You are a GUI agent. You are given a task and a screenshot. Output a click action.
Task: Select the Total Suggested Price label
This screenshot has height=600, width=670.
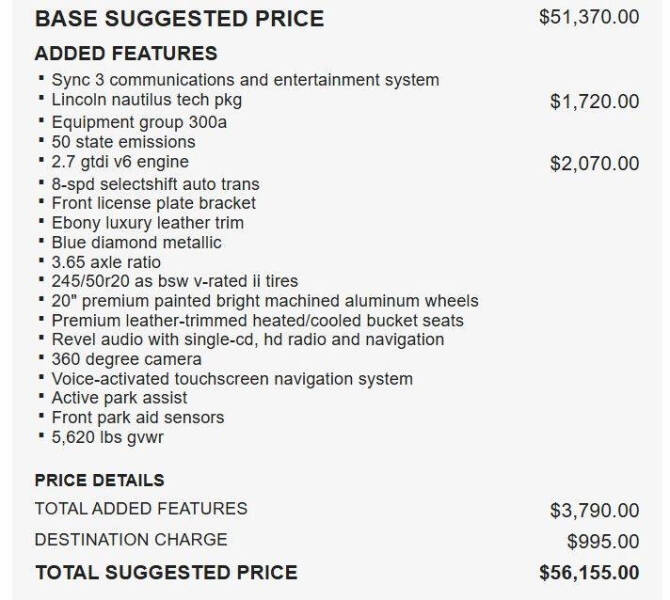pos(166,573)
